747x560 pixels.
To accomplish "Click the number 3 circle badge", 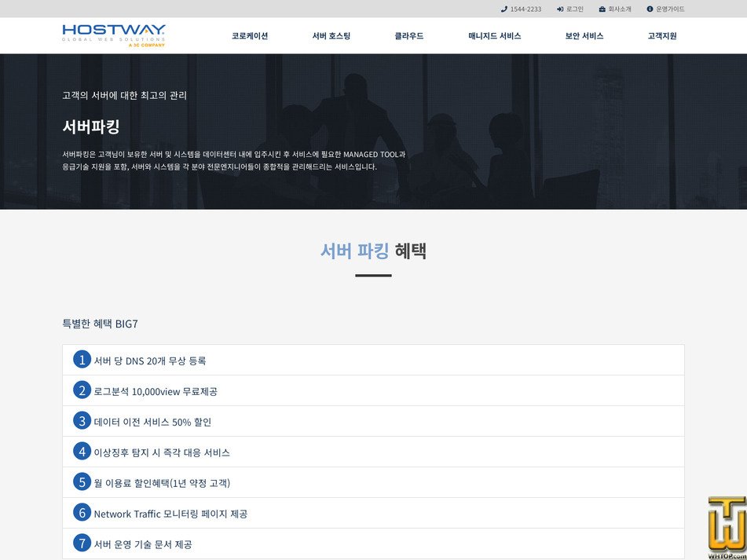I will (x=82, y=420).
